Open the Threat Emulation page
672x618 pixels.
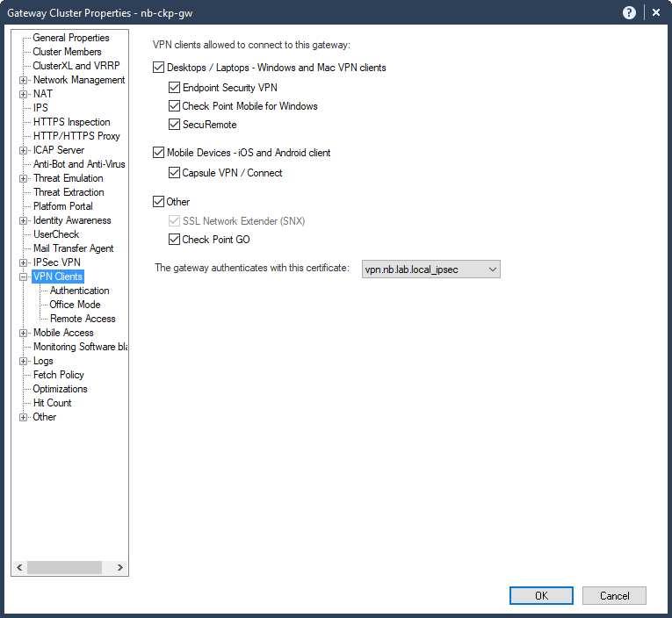click(x=69, y=178)
